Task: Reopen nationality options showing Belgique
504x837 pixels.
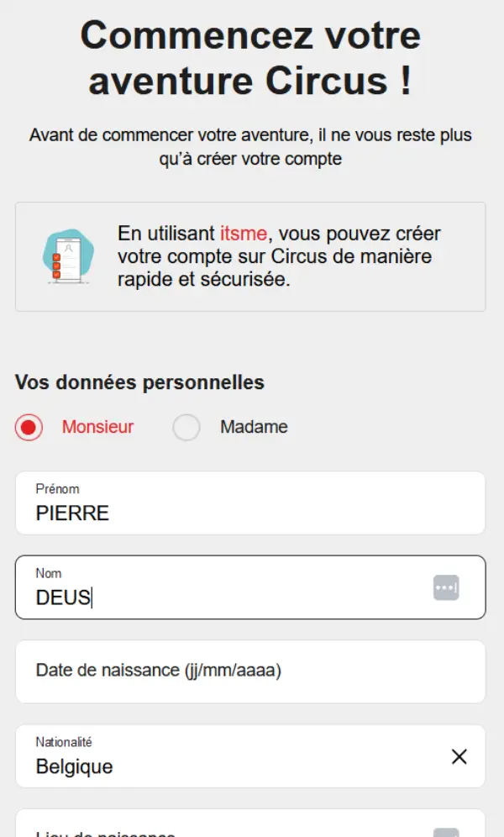Action: [210, 755]
